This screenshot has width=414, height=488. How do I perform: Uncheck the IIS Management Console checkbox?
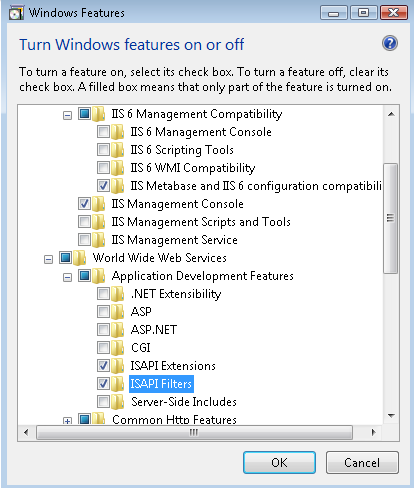tap(84, 204)
